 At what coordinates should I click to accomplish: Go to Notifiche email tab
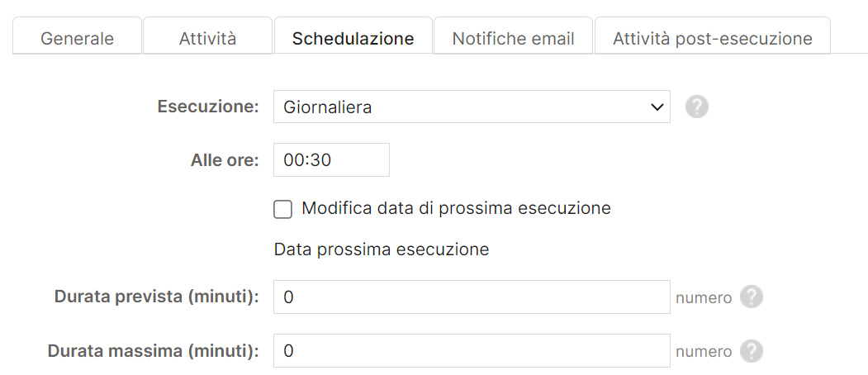[x=513, y=38]
